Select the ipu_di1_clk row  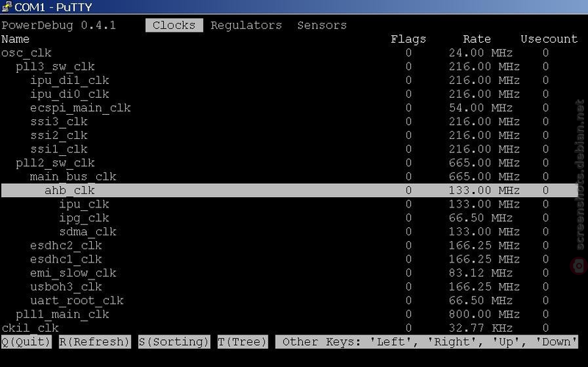289,80
